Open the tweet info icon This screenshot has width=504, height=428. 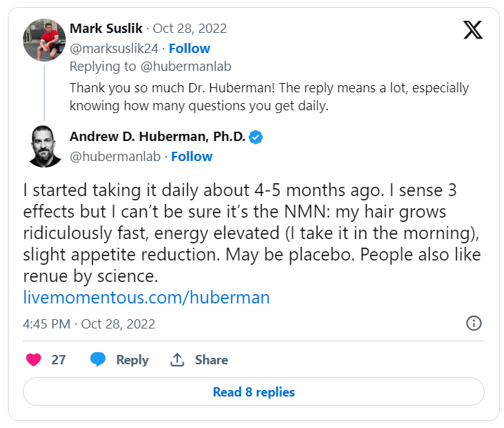pos(473,324)
